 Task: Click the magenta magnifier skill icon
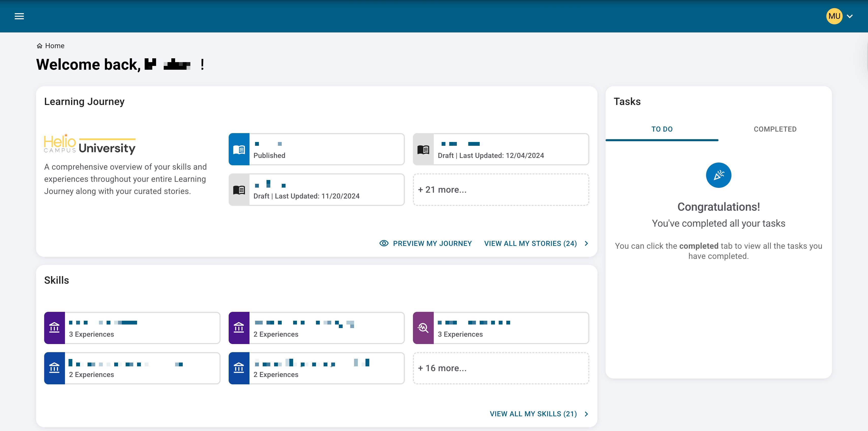point(423,328)
